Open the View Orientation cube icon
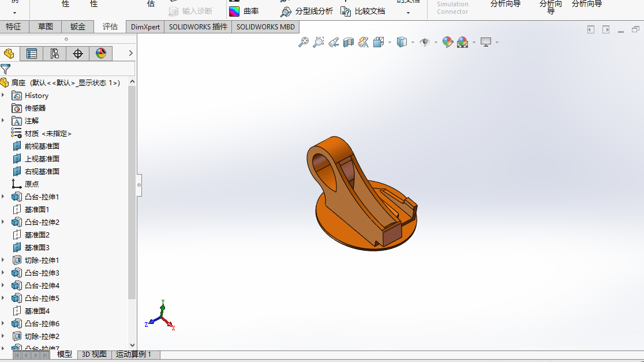 tap(379, 42)
